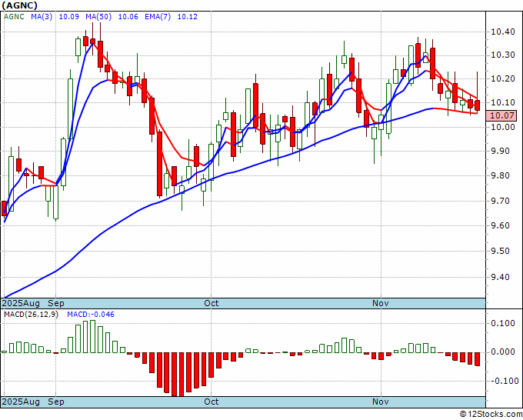The height and width of the screenshot is (420, 523).
Task: Open the 12Stocks.com copyright link
Action: pyautogui.click(x=491, y=415)
